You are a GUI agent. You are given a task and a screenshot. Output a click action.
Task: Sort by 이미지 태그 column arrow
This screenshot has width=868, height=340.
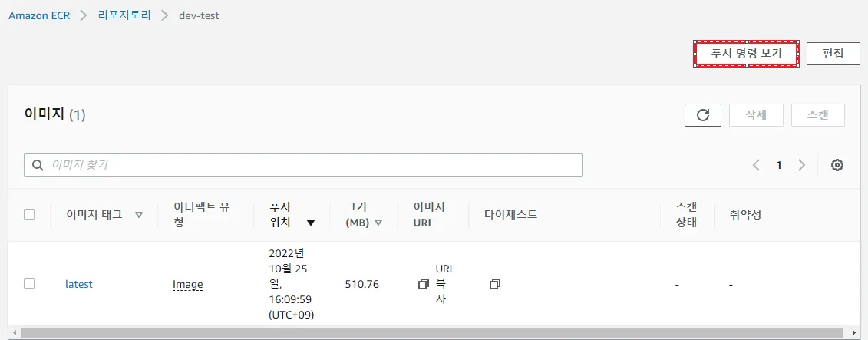click(x=139, y=215)
